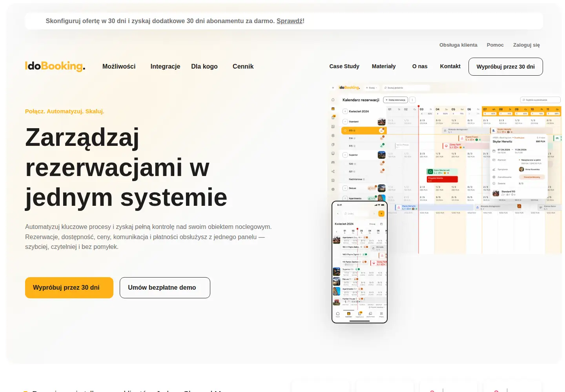Open the Zaire Westervelt green reservation
Image resolution: width=565 pixels, height=392 pixels.
[442, 171]
